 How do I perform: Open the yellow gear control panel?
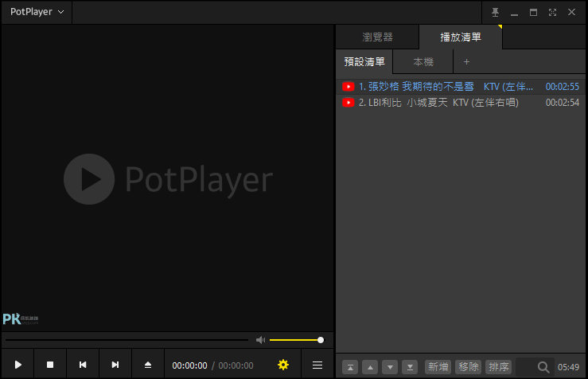[283, 365]
